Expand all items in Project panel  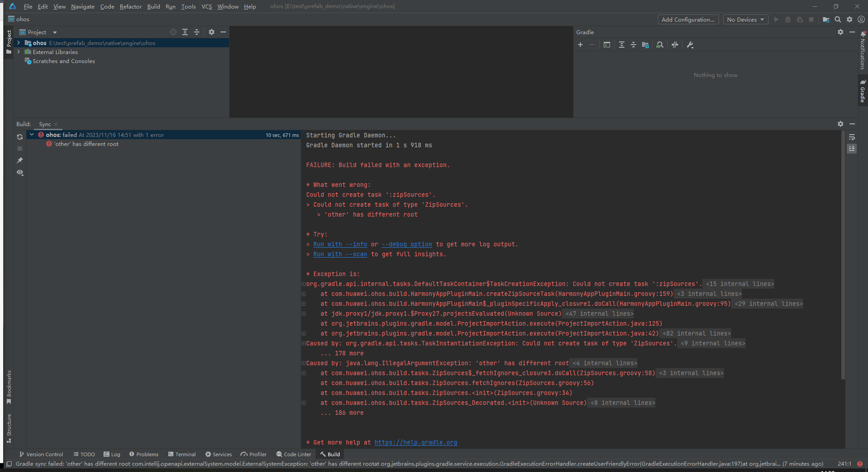coord(185,32)
